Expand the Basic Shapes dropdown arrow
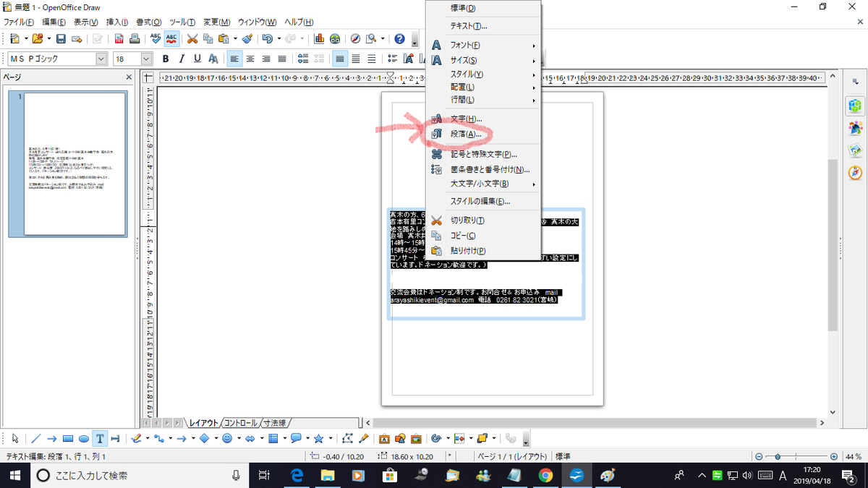This screenshot has width=868, height=488. click(216, 439)
